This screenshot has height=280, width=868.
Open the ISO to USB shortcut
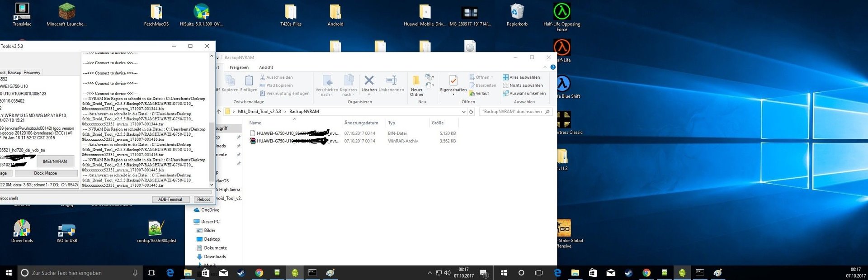(66, 233)
